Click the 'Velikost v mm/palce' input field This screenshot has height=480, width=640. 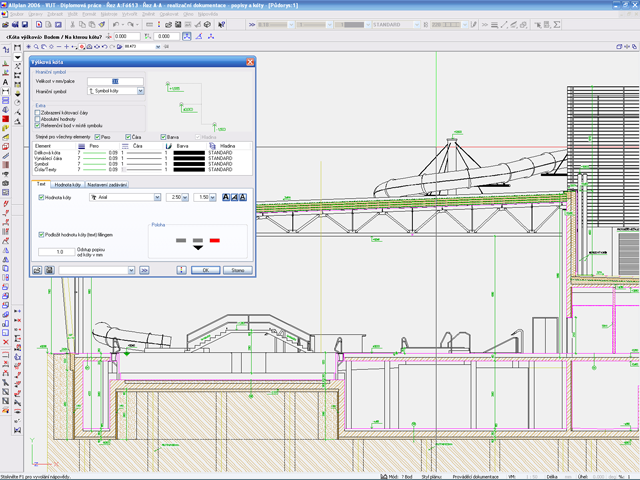[x=115, y=81]
